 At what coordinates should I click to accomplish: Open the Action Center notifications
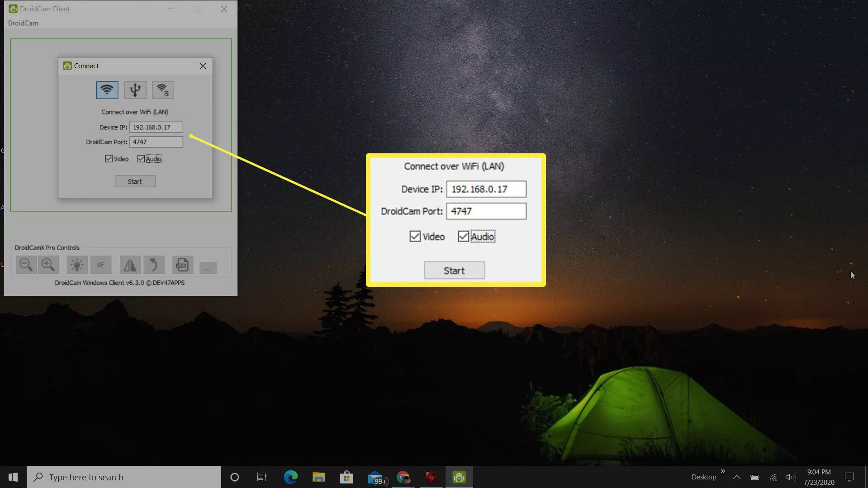click(849, 477)
